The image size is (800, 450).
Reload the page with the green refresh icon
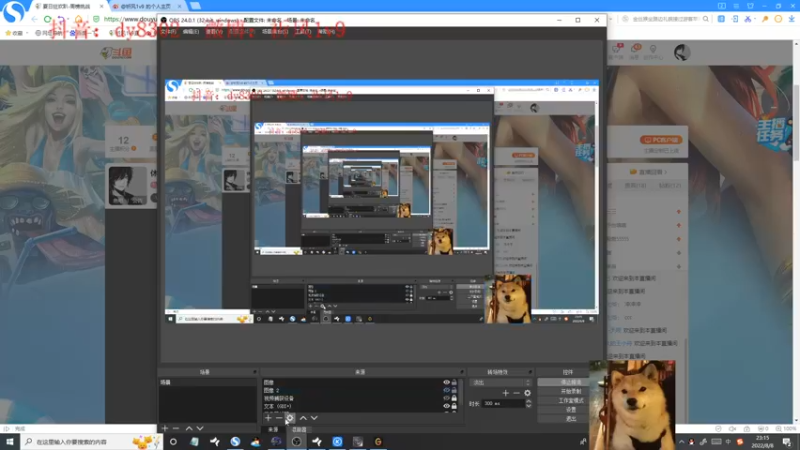pyautogui.click(x=48, y=19)
